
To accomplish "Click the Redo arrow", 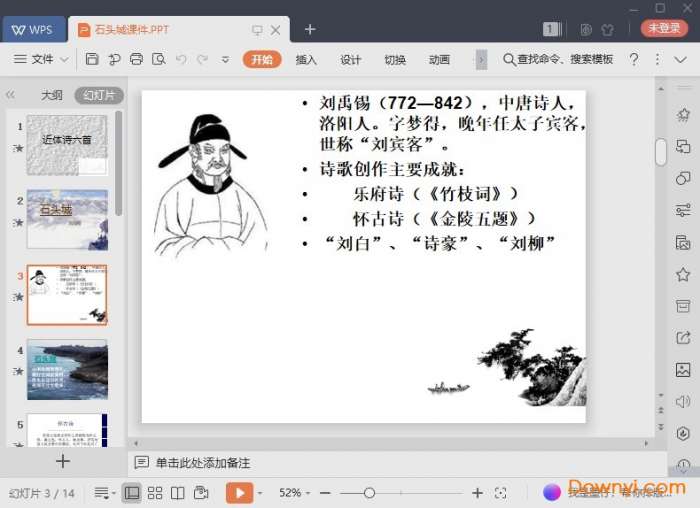I will click(x=203, y=59).
